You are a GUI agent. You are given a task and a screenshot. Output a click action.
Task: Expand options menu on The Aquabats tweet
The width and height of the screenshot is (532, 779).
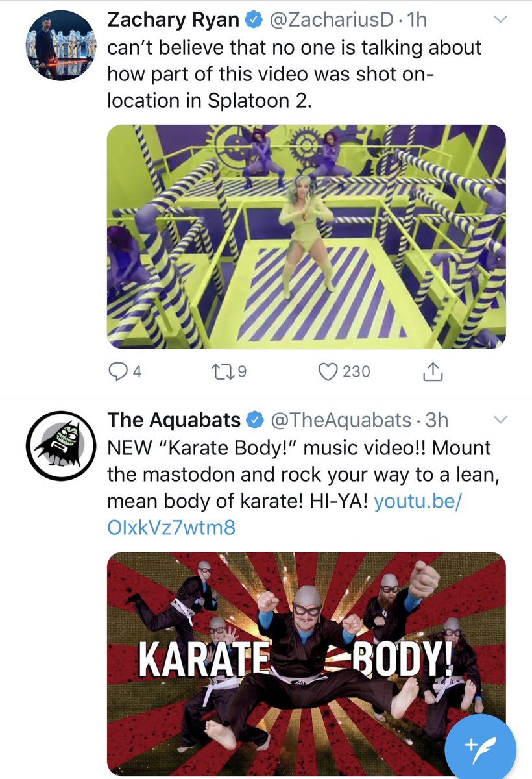coord(500,420)
